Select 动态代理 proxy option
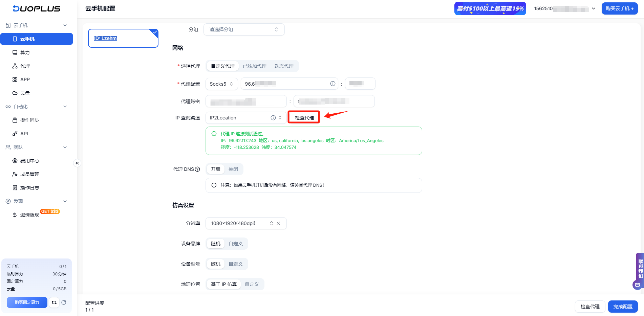Screen dimensions: 644x316 [284, 66]
